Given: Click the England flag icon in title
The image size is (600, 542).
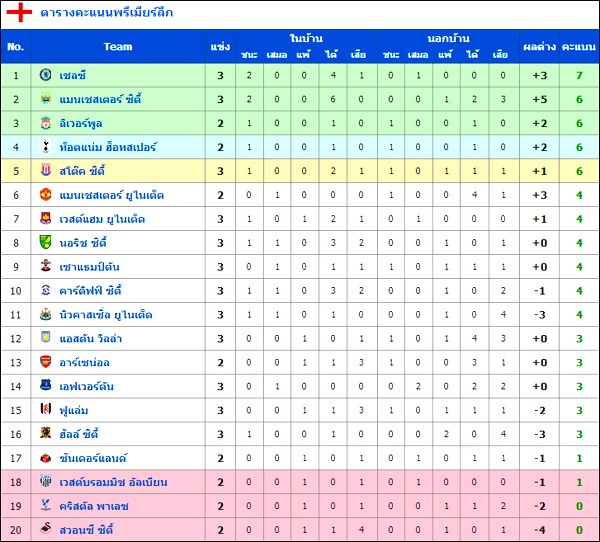Looking at the screenshot, I should tap(21, 14).
